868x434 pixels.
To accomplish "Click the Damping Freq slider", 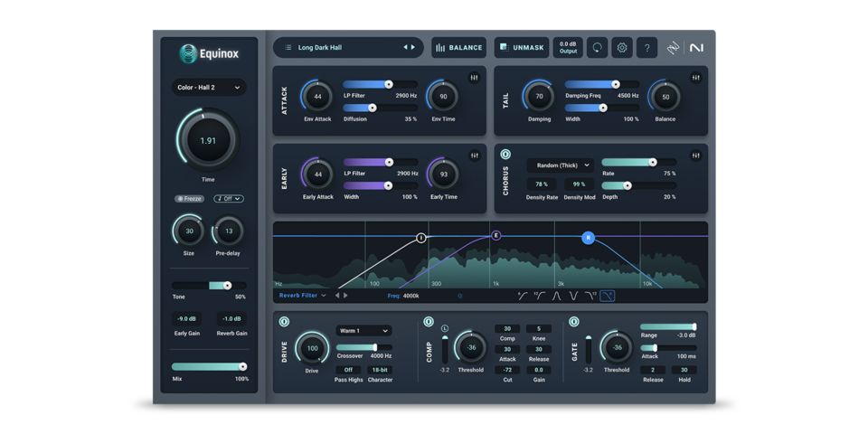I will pos(602,84).
